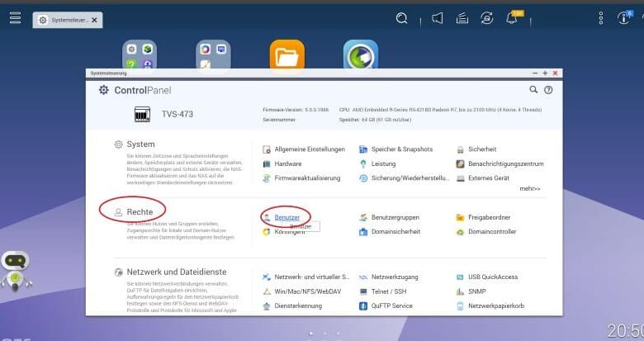Click the Benutzer link
The height and width of the screenshot is (341, 644).
pyautogui.click(x=286, y=217)
